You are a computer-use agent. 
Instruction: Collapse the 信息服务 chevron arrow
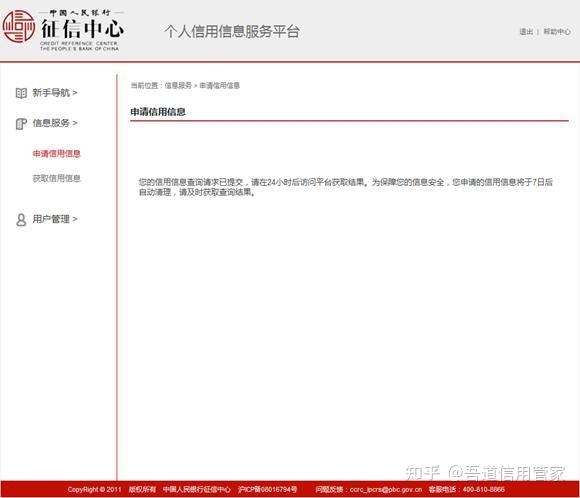pos(75,123)
